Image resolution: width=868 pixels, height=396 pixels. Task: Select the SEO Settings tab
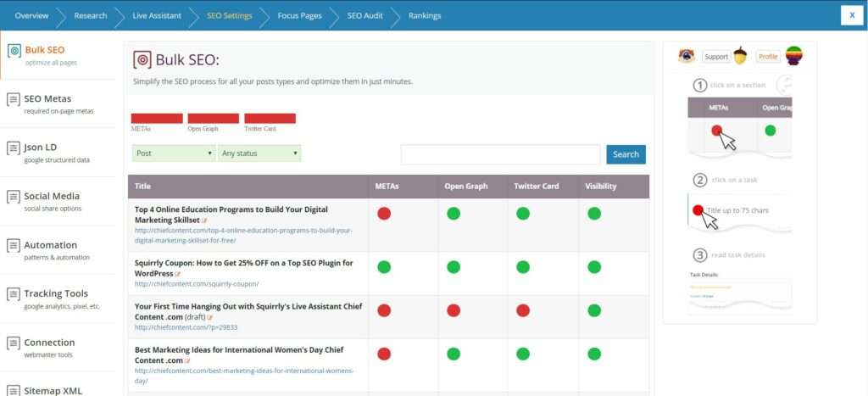(x=230, y=15)
